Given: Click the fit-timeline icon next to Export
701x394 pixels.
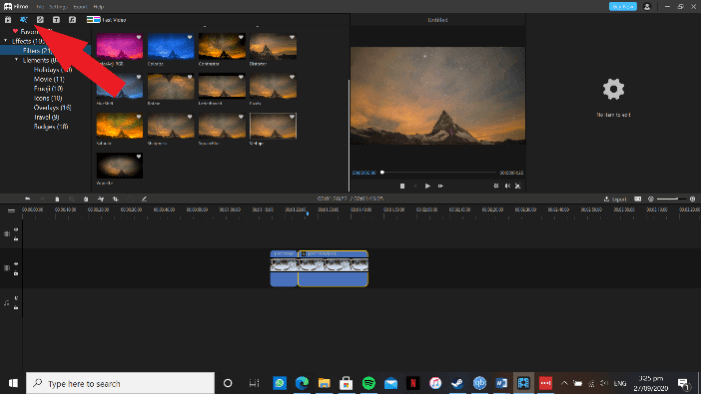Looking at the screenshot, I should 638,199.
